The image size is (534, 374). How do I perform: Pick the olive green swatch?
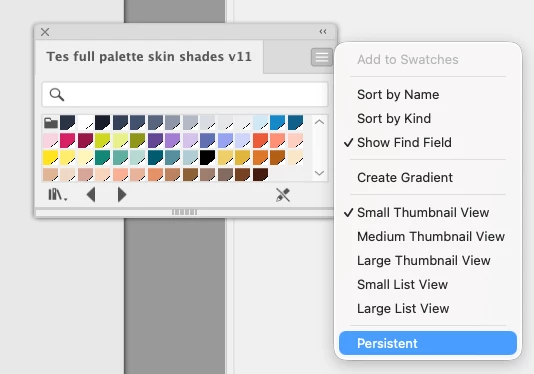[x=138, y=140]
